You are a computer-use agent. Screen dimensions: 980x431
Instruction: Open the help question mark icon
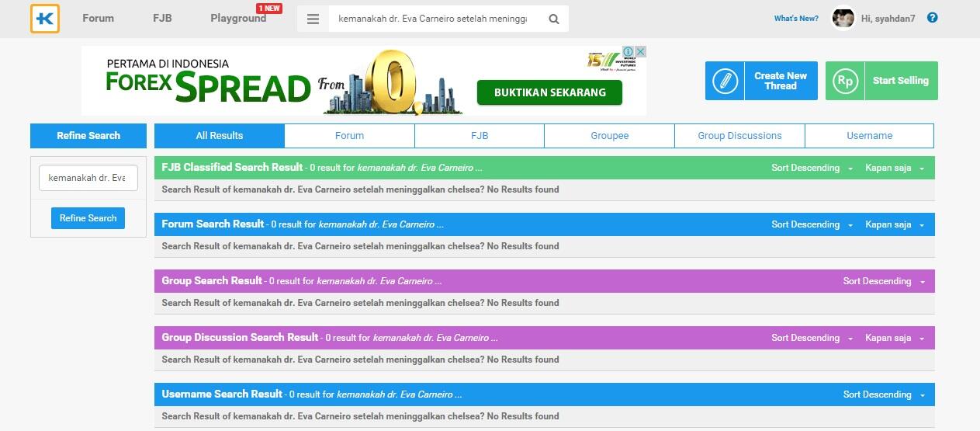pos(933,18)
